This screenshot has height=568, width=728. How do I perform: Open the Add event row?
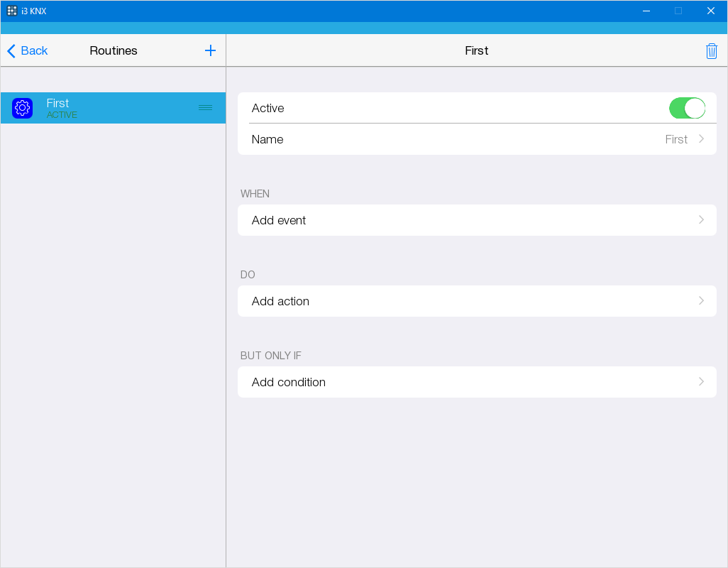point(477,220)
